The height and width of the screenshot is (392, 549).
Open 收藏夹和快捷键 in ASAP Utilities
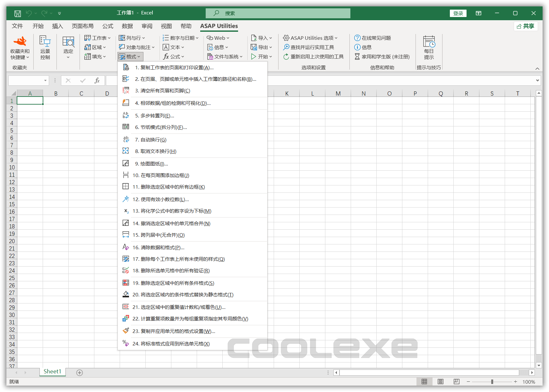point(20,47)
